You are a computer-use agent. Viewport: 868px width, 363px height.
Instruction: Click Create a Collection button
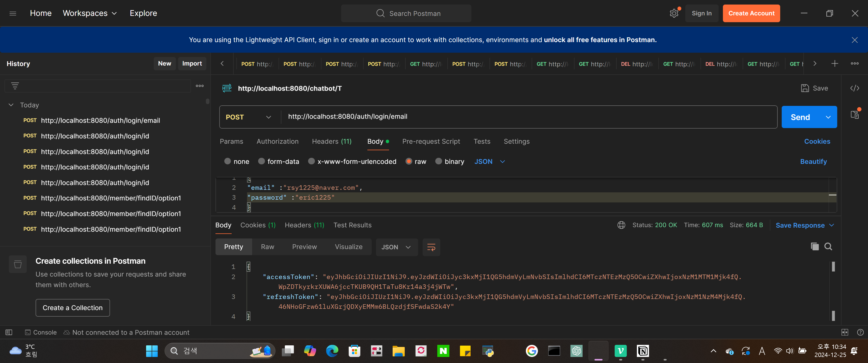[x=72, y=308]
